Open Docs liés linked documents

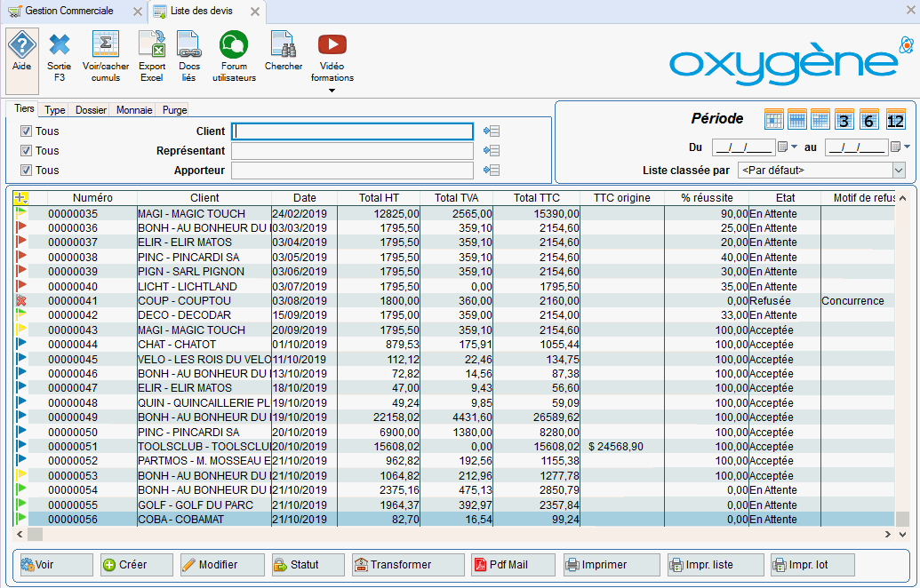click(x=189, y=58)
